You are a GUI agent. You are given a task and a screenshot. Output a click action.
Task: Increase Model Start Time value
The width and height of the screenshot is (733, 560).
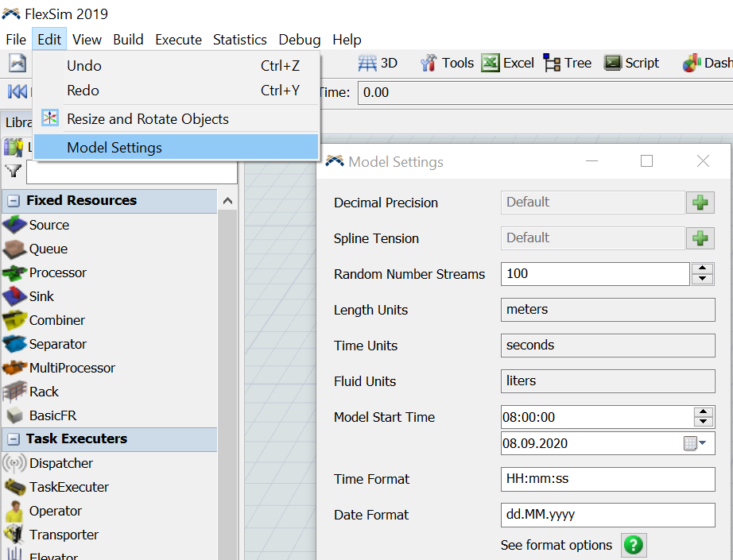[x=703, y=412]
